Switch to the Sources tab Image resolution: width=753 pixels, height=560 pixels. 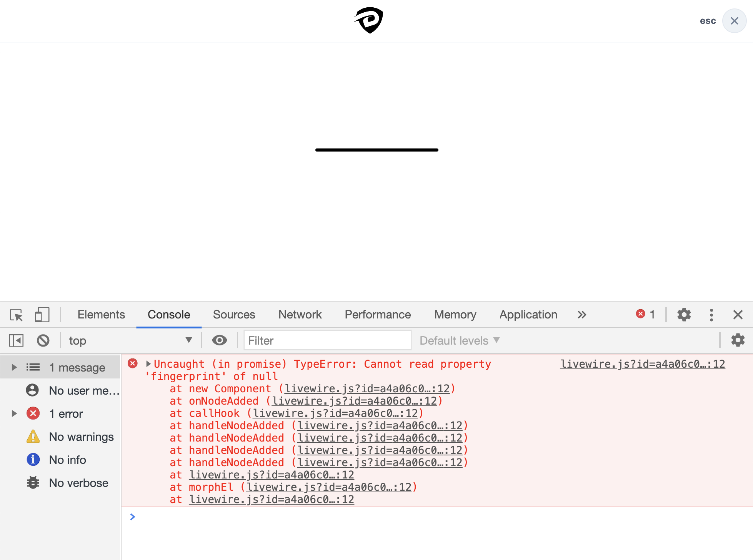(234, 315)
